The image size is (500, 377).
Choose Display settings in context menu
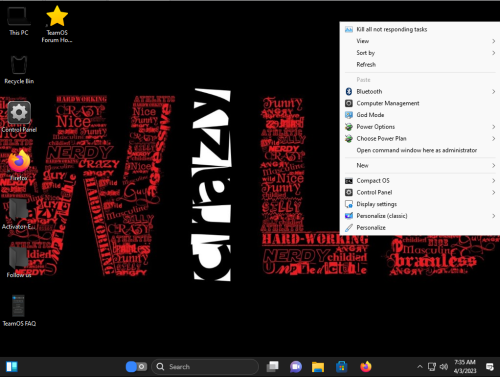(x=420, y=204)
